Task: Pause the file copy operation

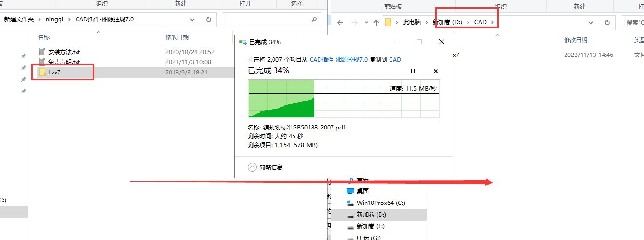Action: coord(413,71)
